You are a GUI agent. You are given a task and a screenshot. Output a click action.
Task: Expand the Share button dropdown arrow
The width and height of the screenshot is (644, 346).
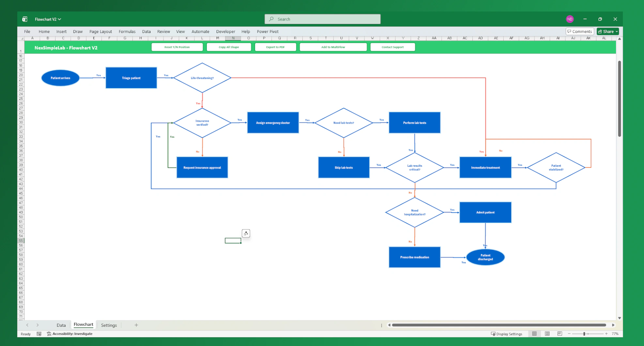tap(617, 32)
